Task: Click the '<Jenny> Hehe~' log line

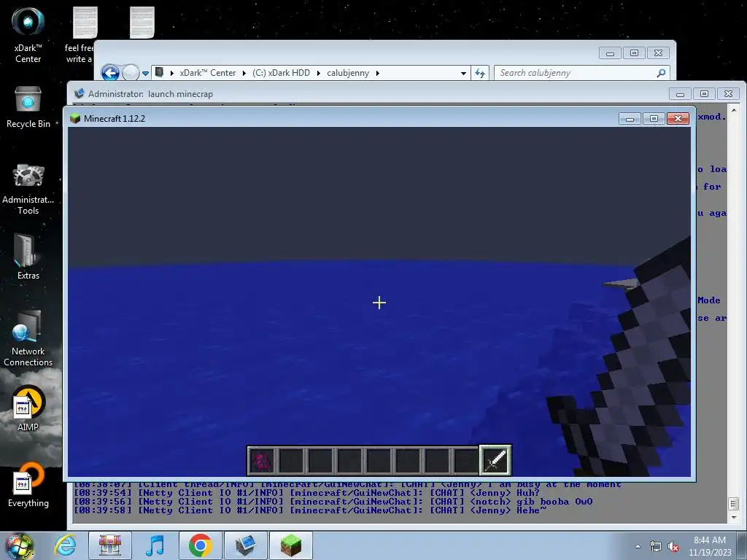Action: click(310, 510)
